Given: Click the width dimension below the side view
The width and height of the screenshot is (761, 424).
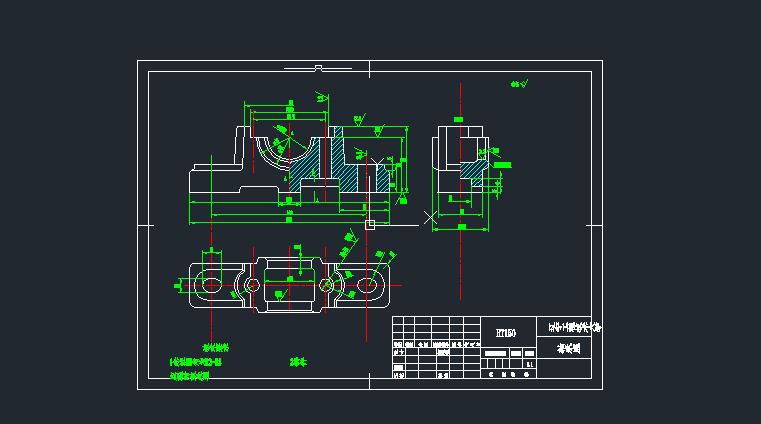Looking at the screenshot, I should [461, 228].
